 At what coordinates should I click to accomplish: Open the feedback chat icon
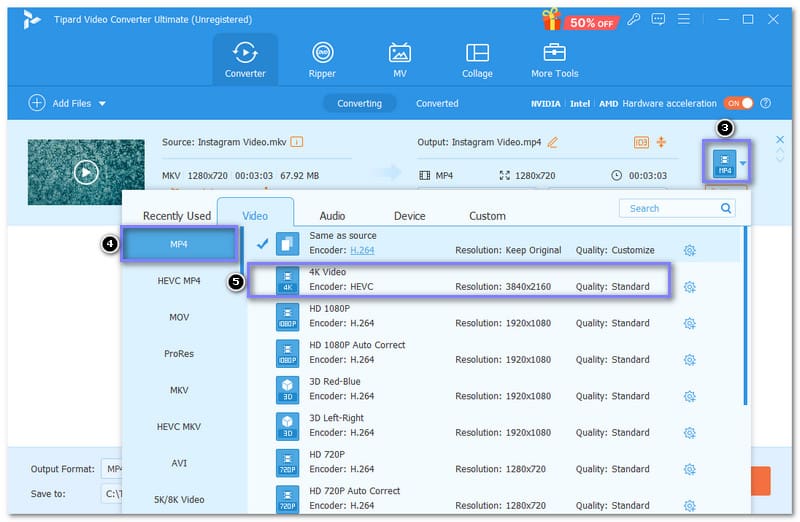click(x=658, y=19)
